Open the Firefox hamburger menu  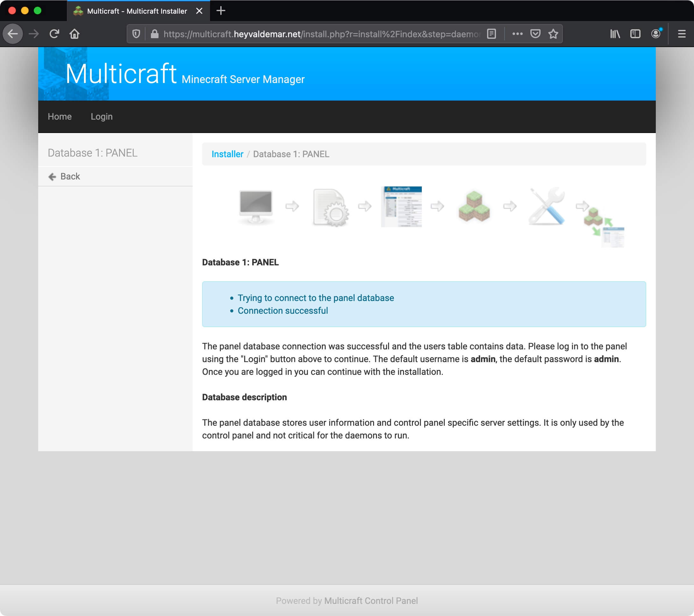(x=682, y=34)
